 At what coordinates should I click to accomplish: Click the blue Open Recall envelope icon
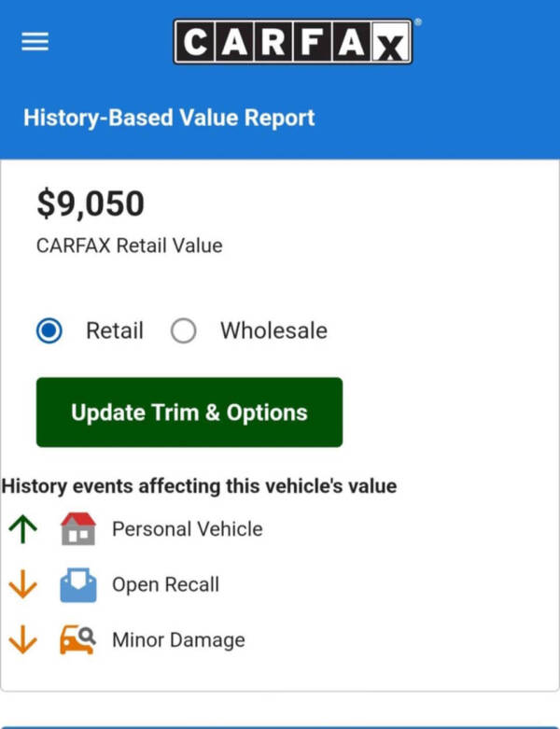[77, 585]
